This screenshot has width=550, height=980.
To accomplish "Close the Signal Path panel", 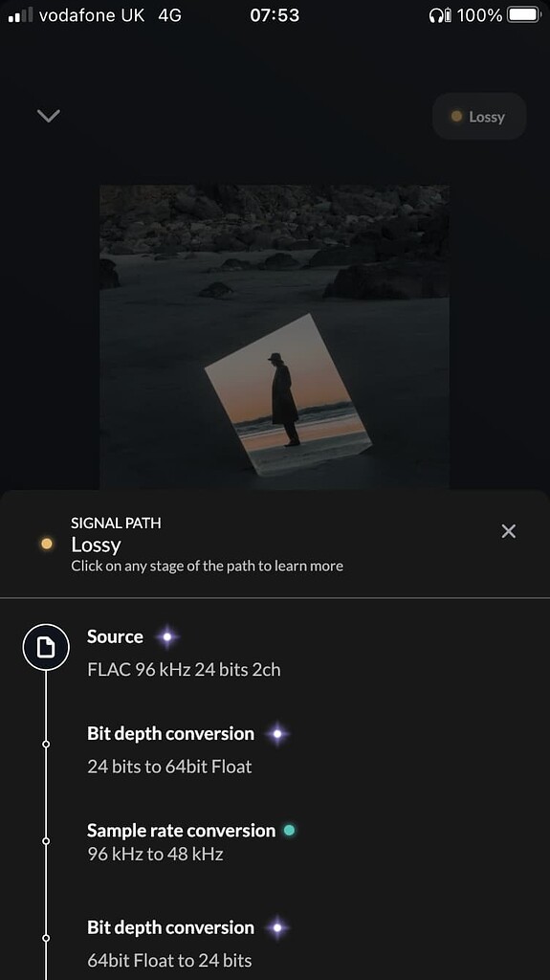I will [x=509, y=531].
